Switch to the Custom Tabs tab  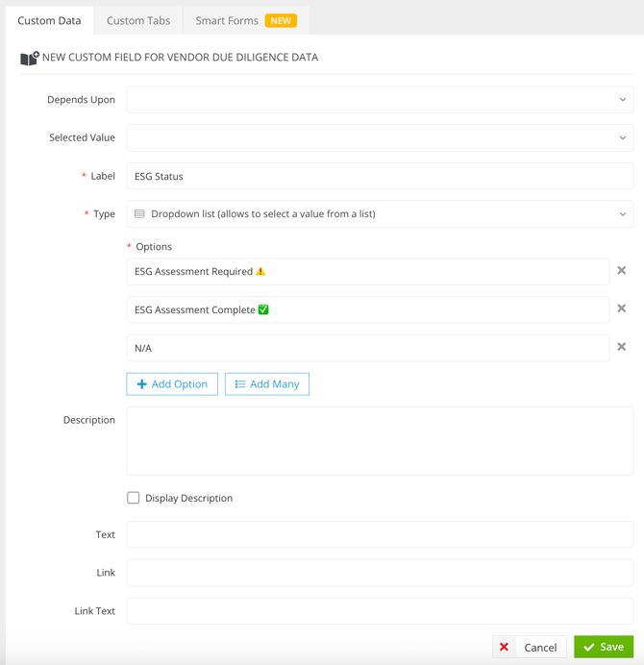(x=138, y=21)
